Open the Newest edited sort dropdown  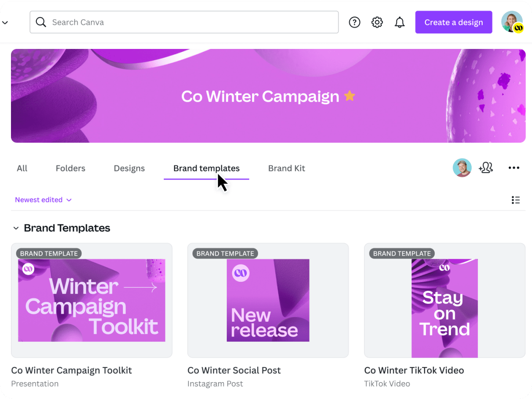43,199
